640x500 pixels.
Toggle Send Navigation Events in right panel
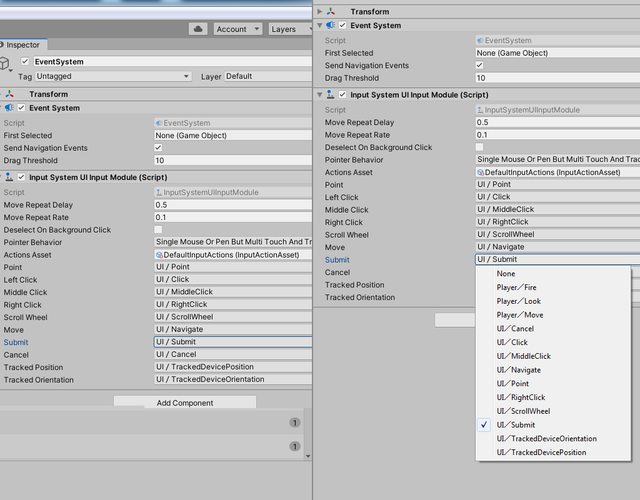click(x=480, y=65)
